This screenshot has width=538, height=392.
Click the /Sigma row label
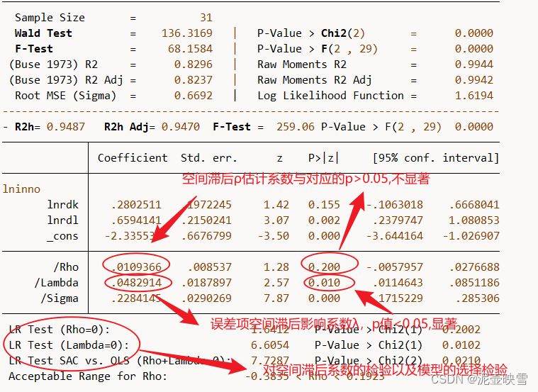[60, 298]
